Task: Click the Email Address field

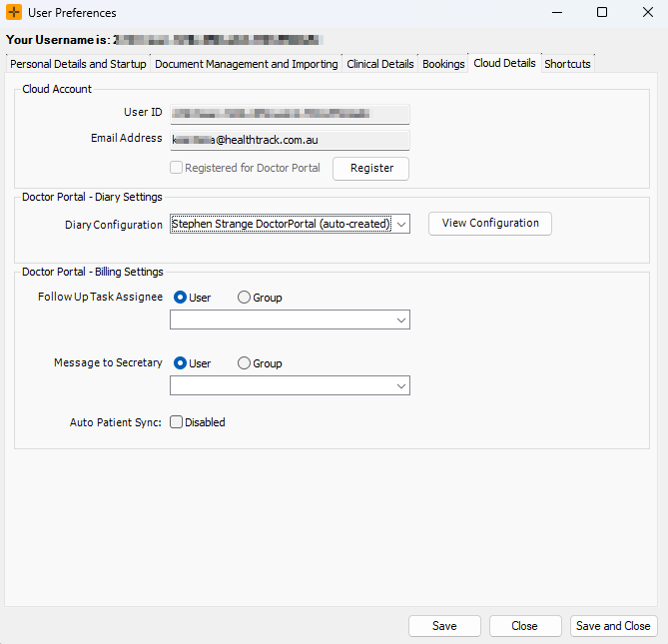Action: click(x=290, y=140)
